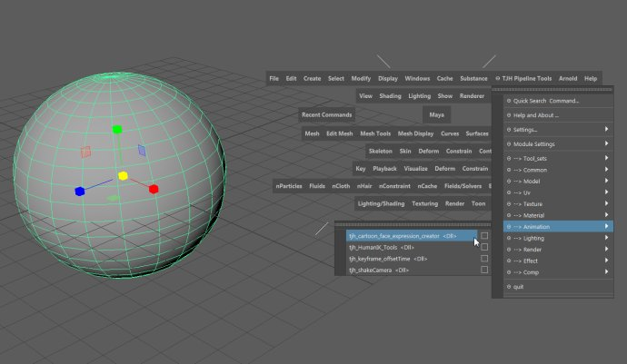
Task: Click the red X-axis manipulator handle
Action: click(x=154, y=189)
